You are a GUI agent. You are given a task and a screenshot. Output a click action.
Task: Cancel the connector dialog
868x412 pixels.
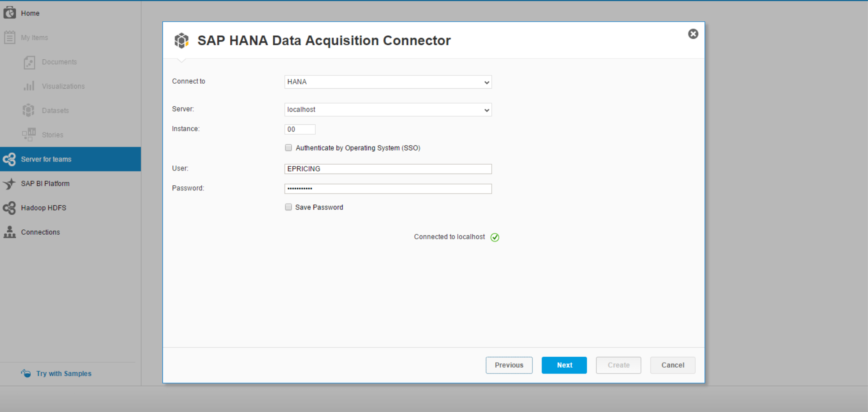pos(673,365)
